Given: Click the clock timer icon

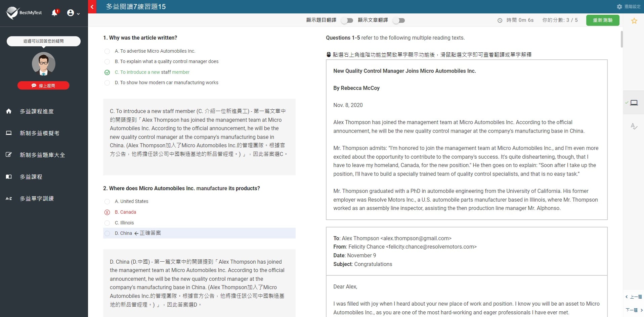Looking at the screenshot, I should point(500,20).
